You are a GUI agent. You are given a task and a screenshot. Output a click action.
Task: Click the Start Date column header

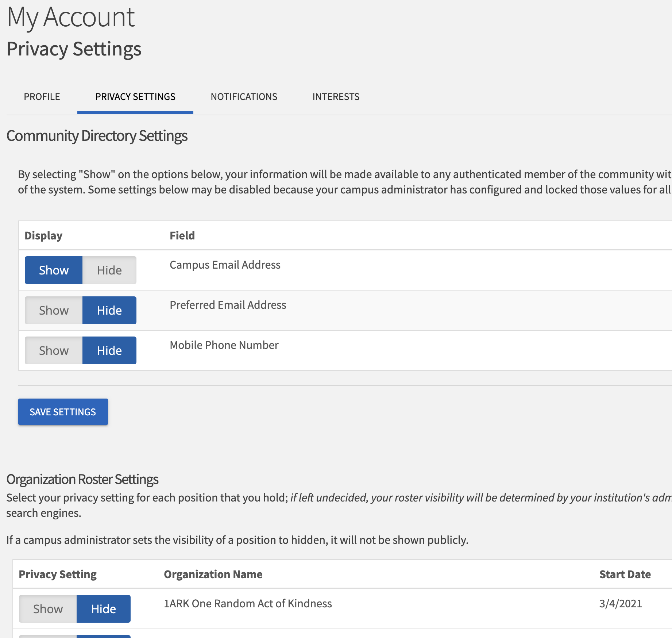point(625,574)
